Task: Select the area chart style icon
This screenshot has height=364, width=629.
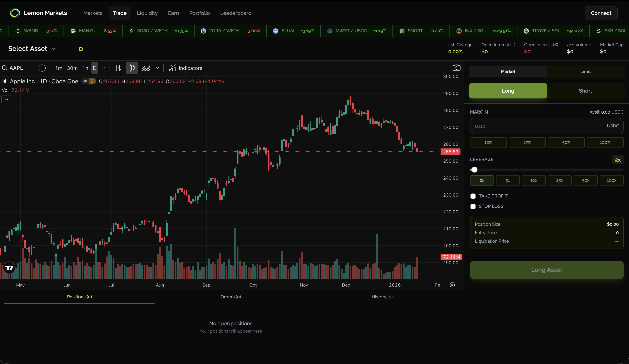Action: [x=146, y=68]
